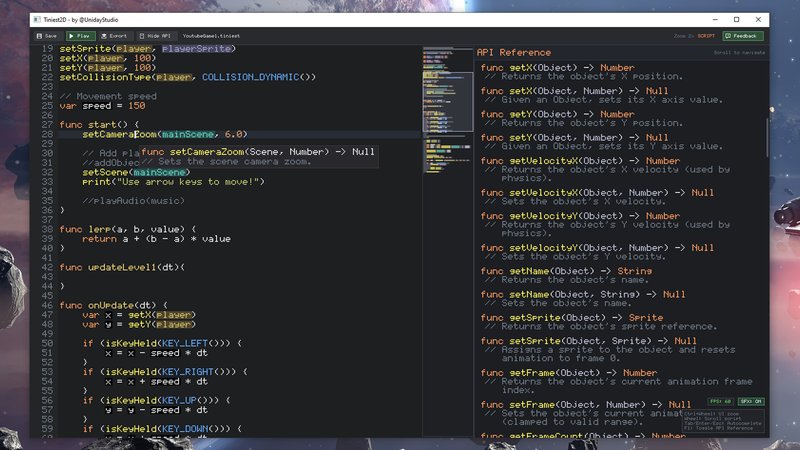Image resolution: width=800 pixels, height=450 pixels.
Task: Click the KEY_DOWN condition on line 59
Action: 162,429
